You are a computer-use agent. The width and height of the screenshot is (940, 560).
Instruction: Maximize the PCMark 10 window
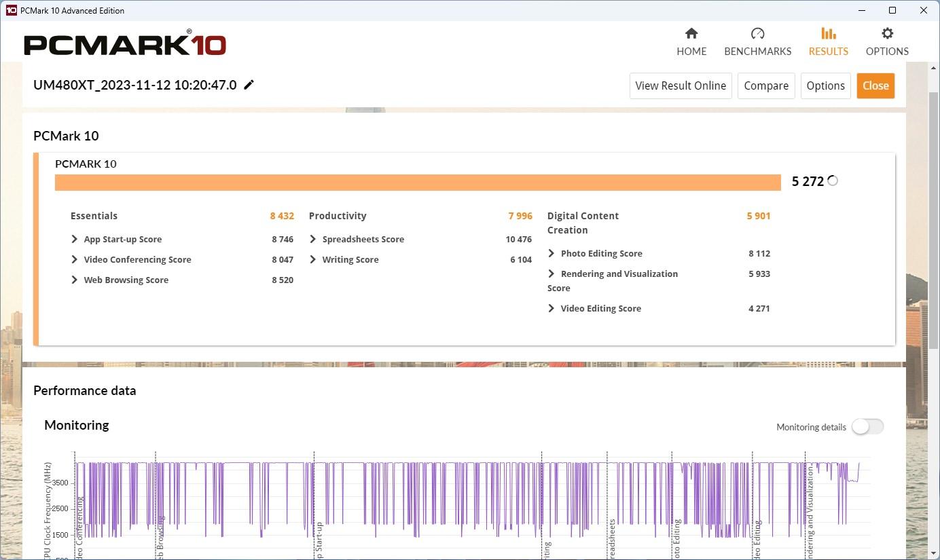pos(892,10)
